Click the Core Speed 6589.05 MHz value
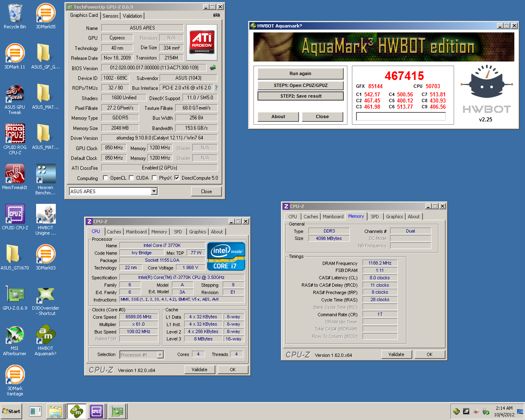 [139, 317]
